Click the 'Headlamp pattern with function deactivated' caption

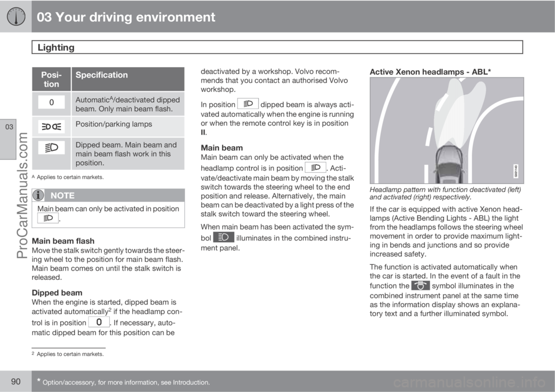[x=445, y=193]
